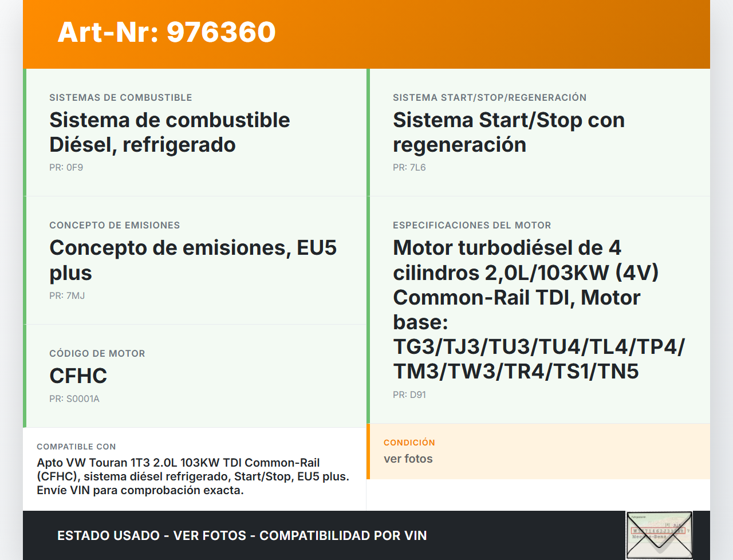This screenshot has height=560, width=733.
Task: Click the CFHC engine code
Action: 78,376
